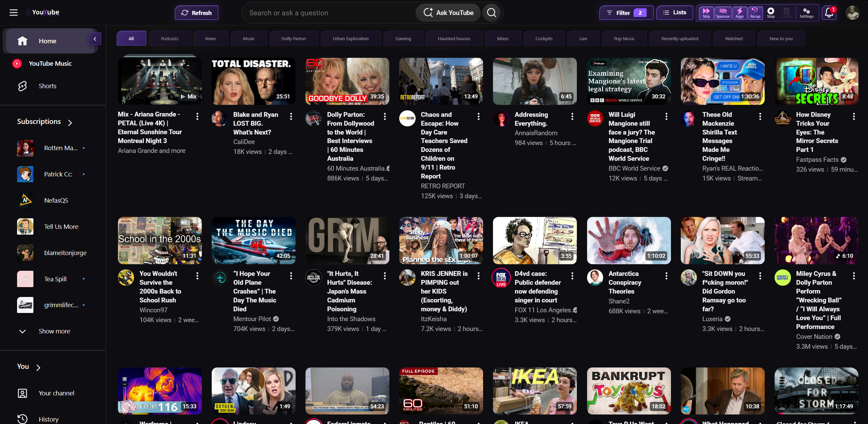868x424 pixels.
Task: Open options menu for Blake and Ryan video
Action: click(x=291, y=116)
